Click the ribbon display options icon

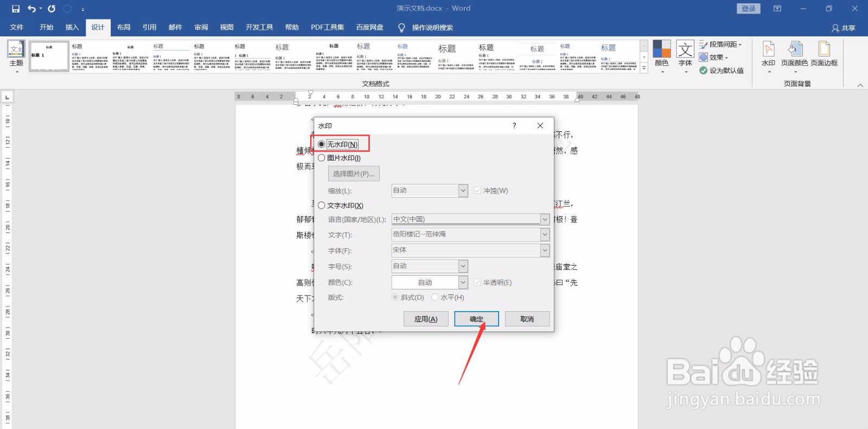click(x=777, y=9)
